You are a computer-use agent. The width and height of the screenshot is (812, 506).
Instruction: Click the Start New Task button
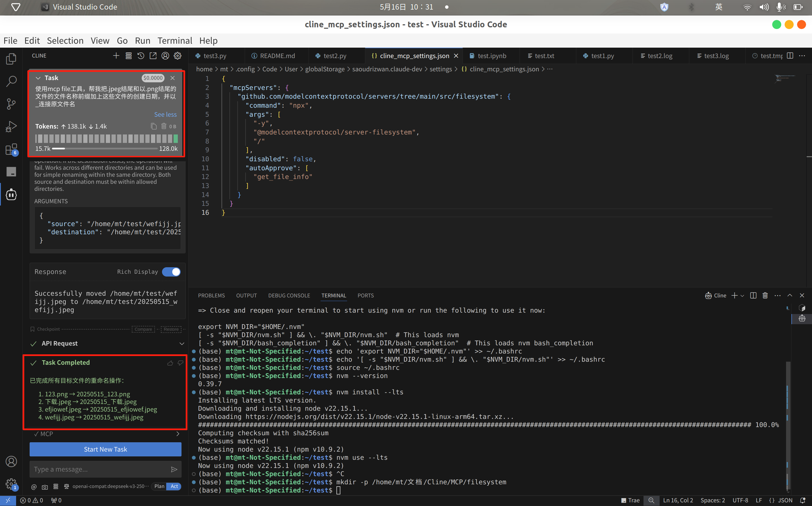pos(105,449)
